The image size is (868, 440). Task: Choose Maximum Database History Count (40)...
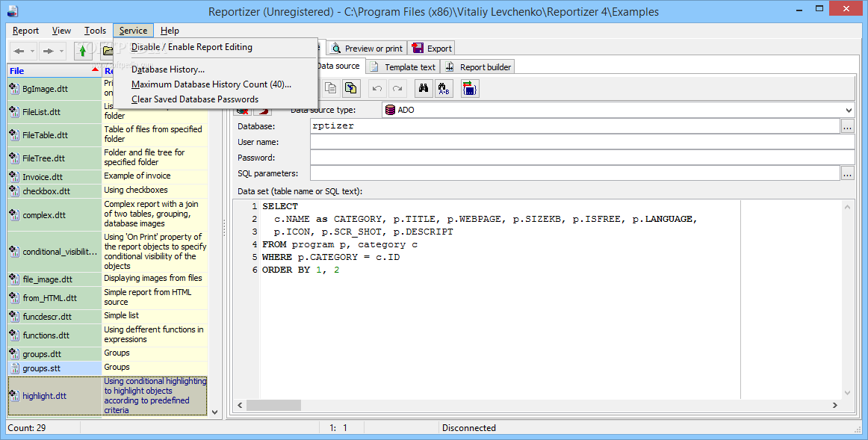pyautogui.click(x=211, y=84)
